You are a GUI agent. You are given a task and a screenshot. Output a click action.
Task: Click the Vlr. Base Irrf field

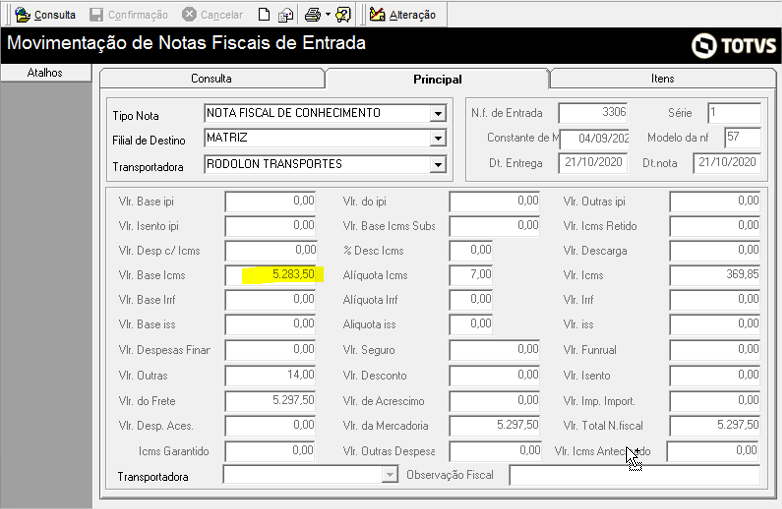(270, 300)
